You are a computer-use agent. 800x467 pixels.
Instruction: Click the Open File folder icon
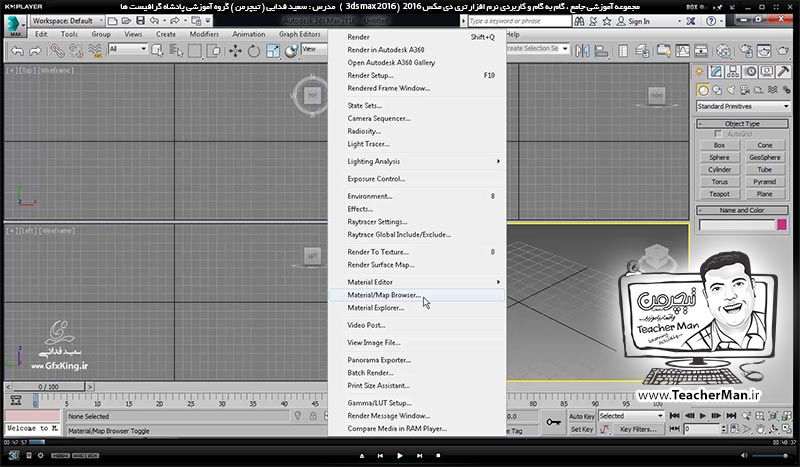[127, 21]
